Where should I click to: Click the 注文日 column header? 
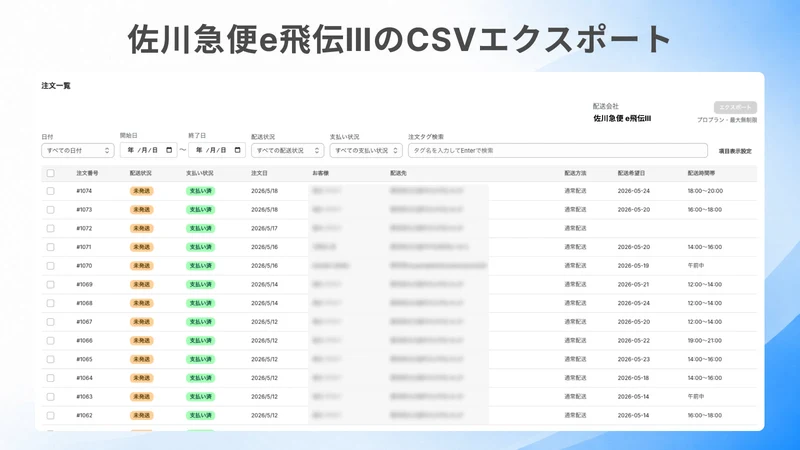[259, 173]
